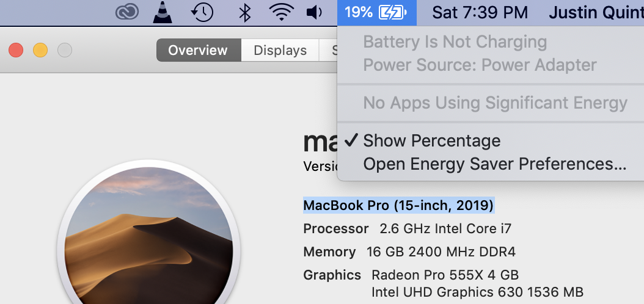Open the Wi-Fi status menu
Screen dimensions: 644x304
point(281,12)
